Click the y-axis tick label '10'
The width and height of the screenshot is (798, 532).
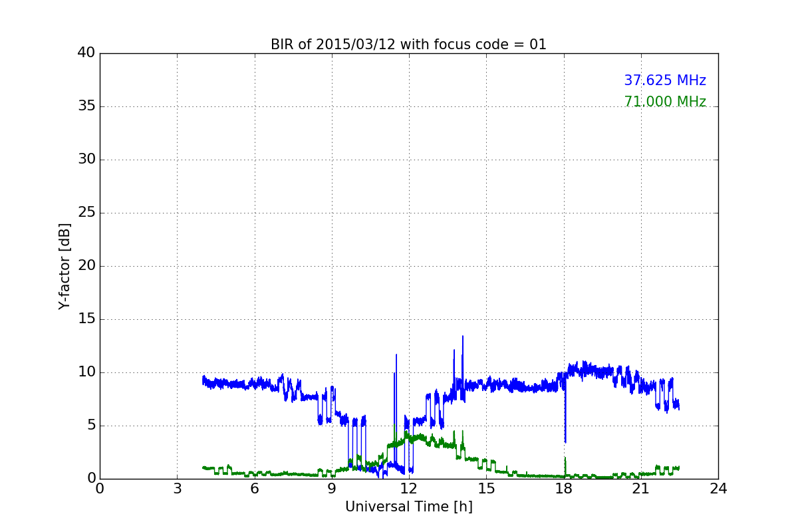pyautogui.click(x=86, y=372)
